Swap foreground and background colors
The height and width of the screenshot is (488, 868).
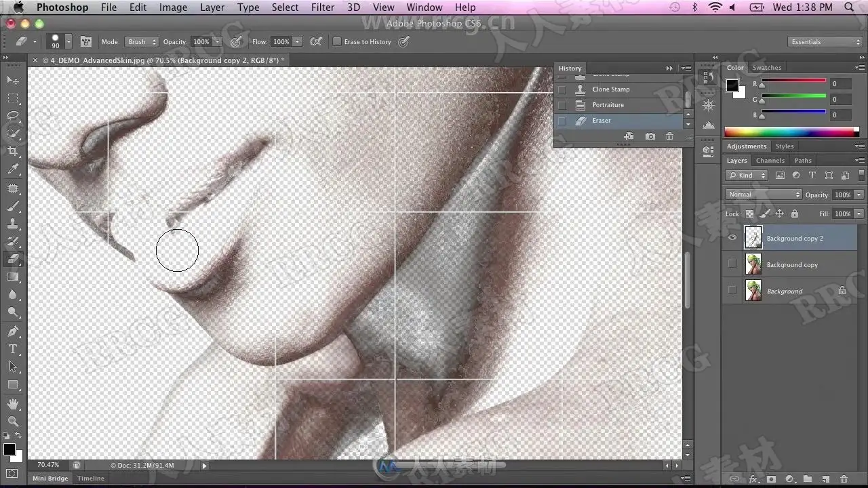(18, 436)
